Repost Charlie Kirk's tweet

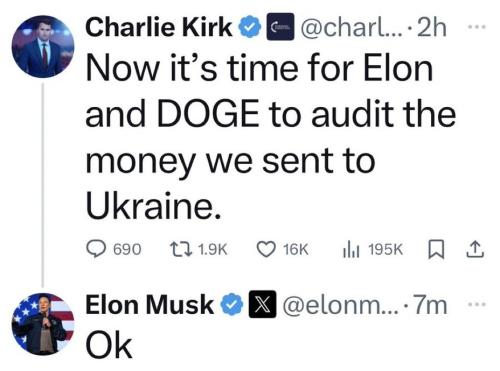(x=199, y=249)
